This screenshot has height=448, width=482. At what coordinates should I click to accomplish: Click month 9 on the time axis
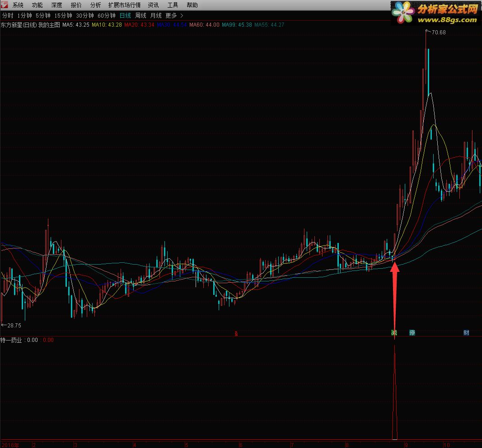tap(406, 445)
